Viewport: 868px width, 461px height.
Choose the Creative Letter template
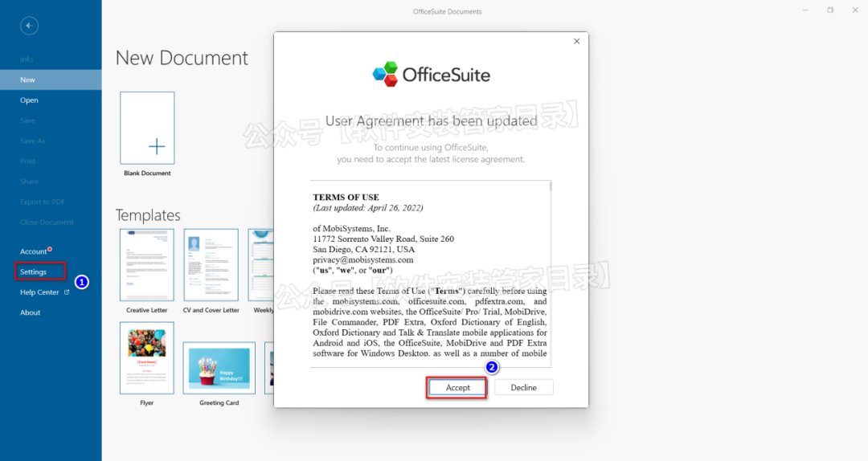[147, 264]
